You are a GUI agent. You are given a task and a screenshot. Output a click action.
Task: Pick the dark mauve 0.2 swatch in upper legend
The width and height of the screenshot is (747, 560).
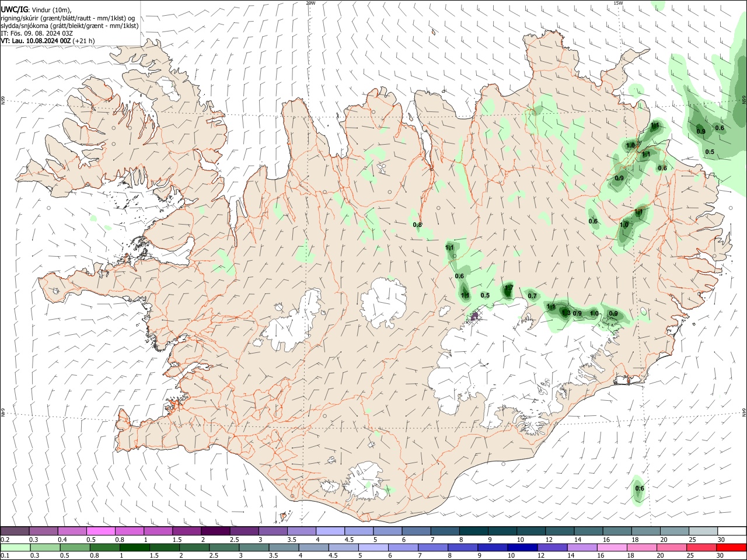[x=15, y=531]
